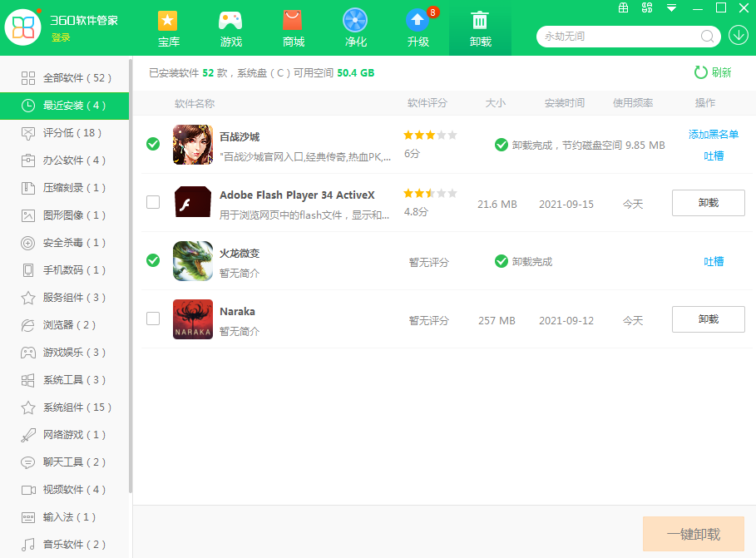Open the 升级 upgrade arrow tab
The width and height of the screenshot is (756, 558).
click(x=418, y=28)
